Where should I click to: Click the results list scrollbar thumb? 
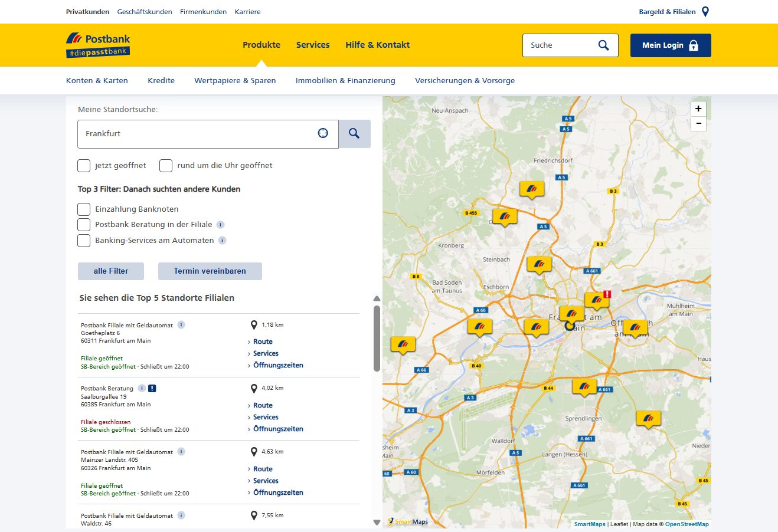(377, 338)
